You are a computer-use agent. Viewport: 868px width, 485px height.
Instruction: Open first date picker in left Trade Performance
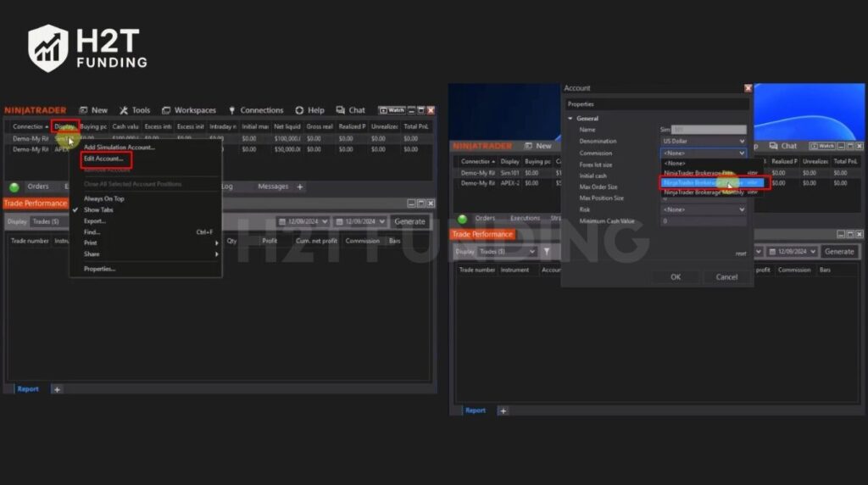click(x=303, y=221)
